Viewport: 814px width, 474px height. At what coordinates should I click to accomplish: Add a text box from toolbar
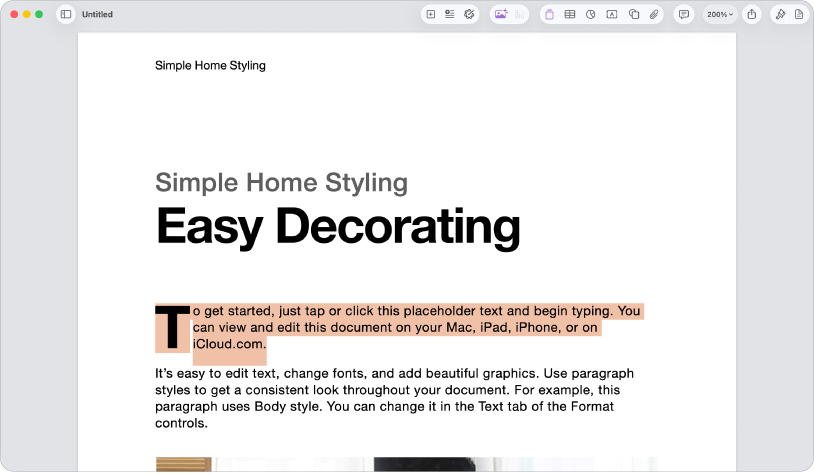click(612, 15)
